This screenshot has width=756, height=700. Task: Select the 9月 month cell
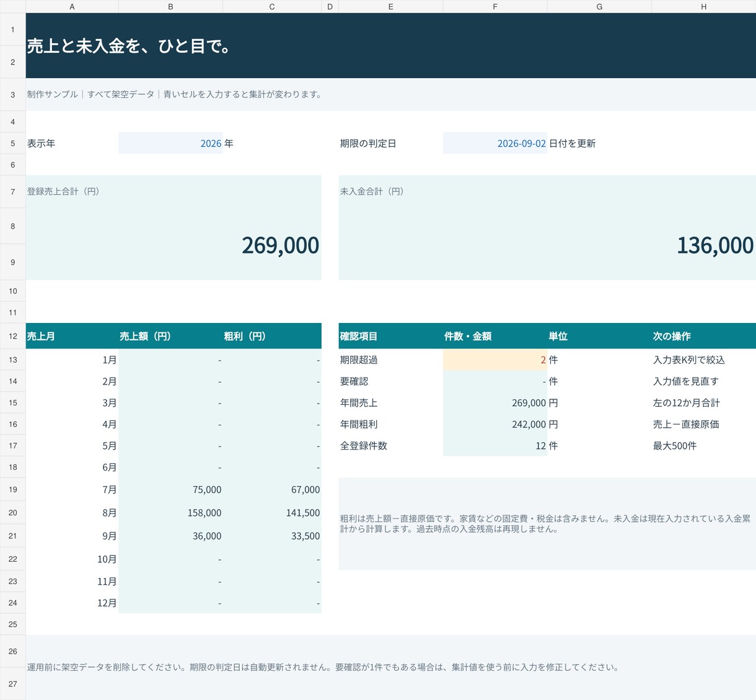tap(72, 536)
